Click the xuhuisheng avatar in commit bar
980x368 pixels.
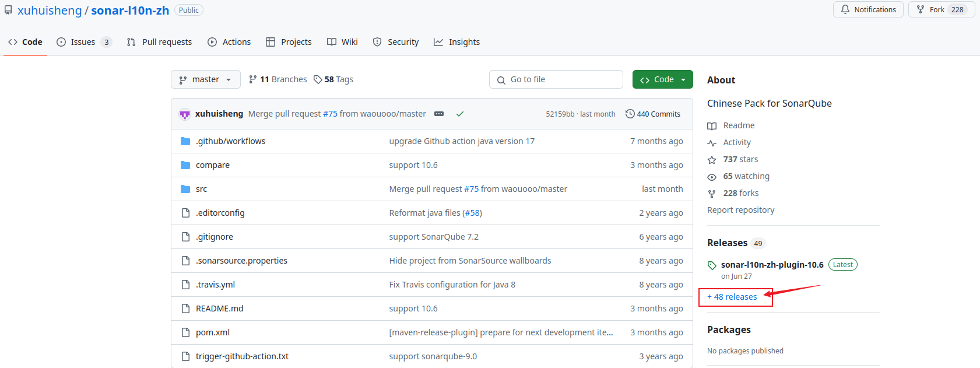click(x=185, y=114)
